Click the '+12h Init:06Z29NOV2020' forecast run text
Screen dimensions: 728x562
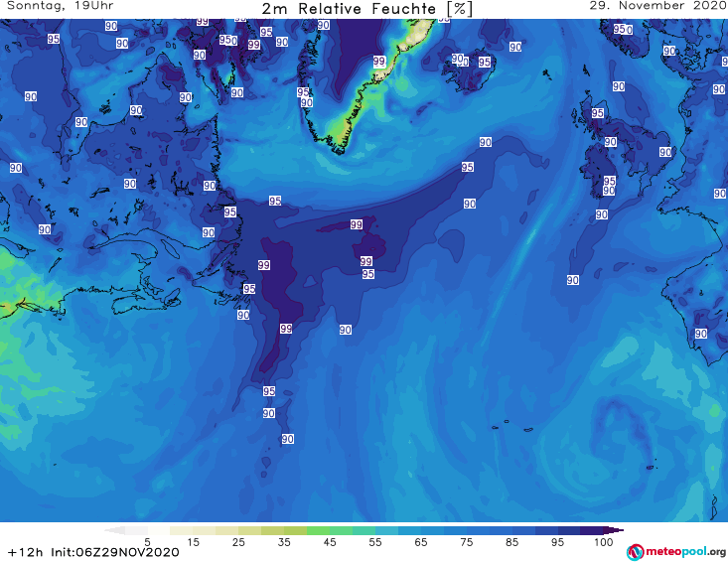tap(93, 552)
